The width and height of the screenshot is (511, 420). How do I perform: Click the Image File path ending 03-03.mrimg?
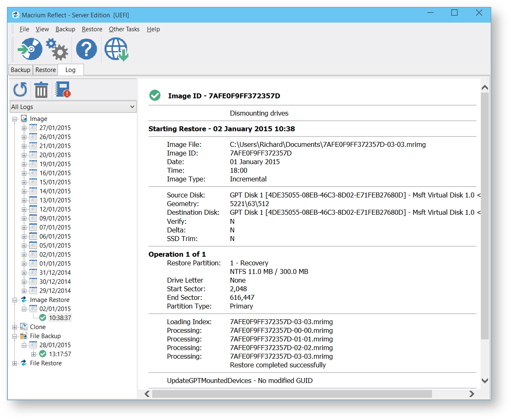point(328,144)
